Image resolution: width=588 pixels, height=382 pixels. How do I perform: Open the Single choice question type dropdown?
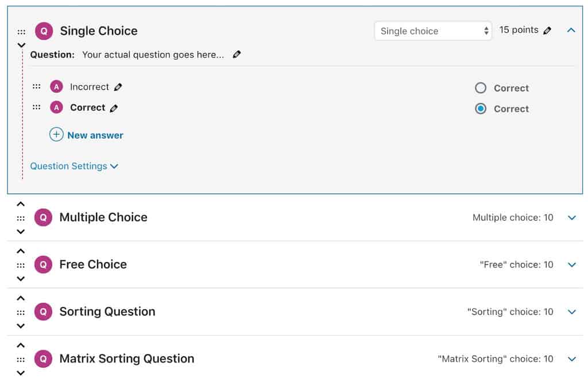[433, 31]
